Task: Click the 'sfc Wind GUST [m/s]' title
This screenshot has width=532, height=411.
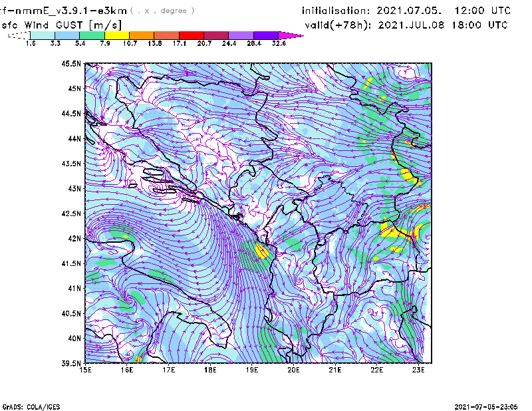Action: [61, 25]
